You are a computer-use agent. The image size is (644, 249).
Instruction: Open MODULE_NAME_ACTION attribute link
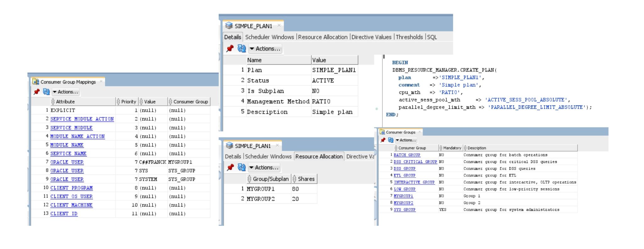pos(77,136)
